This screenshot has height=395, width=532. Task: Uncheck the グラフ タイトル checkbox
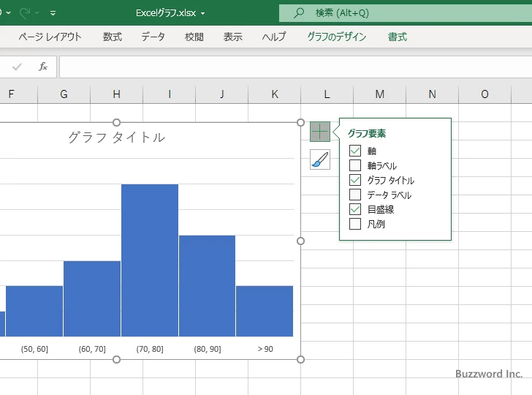[x=355, y=180]
